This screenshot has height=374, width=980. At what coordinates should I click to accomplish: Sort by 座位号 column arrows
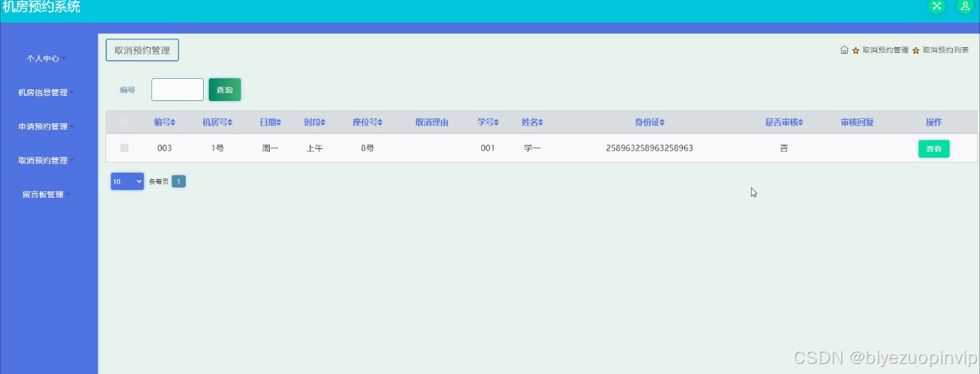(380, 123)
